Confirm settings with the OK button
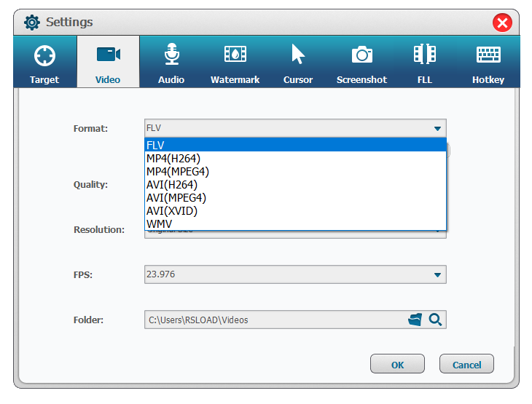Screen dimensions: 532x404 coord(397,364)
